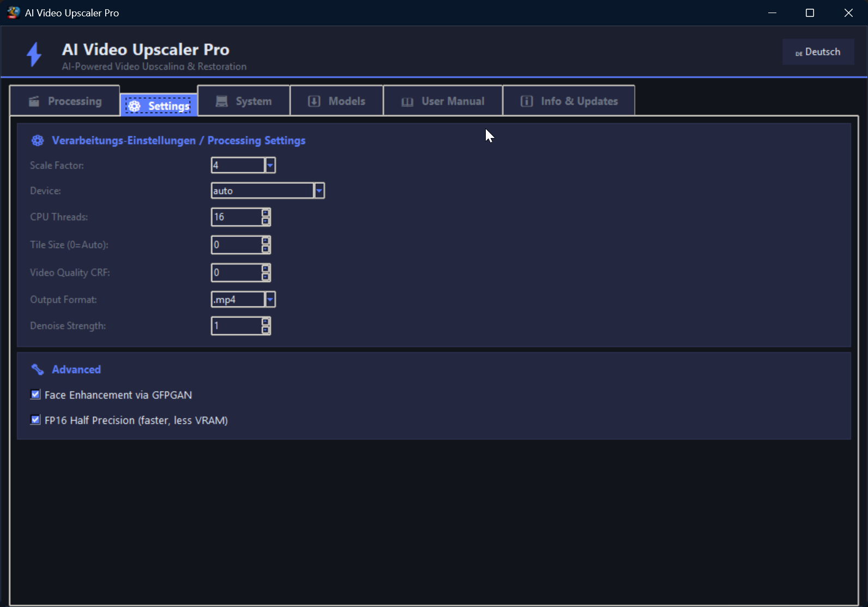The height and width of the screenshot is (607, 868).
Task: Click the Video Quality CRF label
Action: (70, 273)
